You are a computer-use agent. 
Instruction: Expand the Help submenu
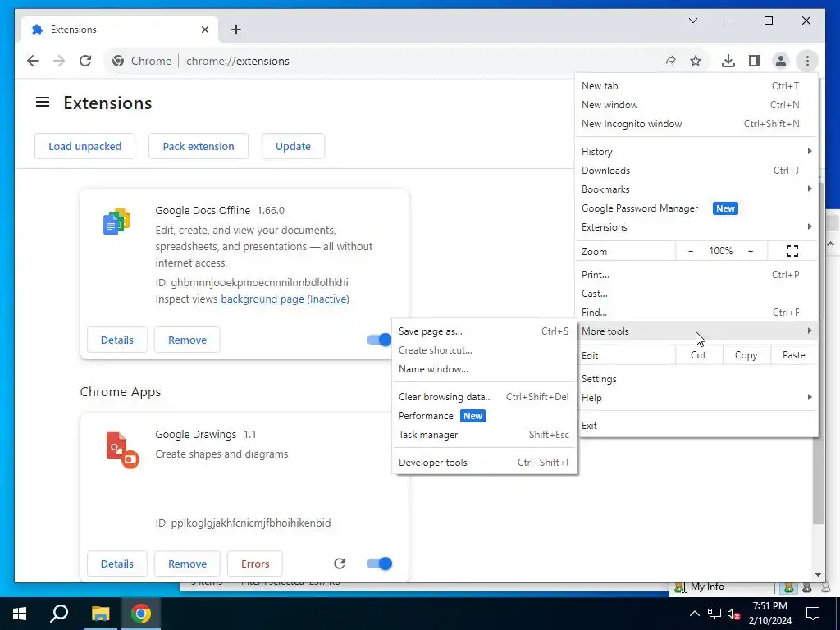(697, 398)
